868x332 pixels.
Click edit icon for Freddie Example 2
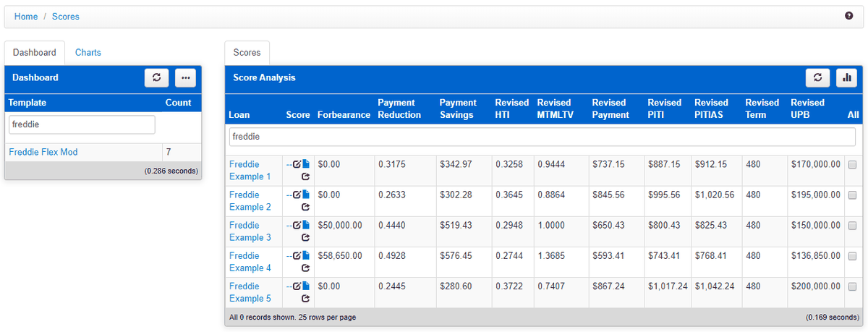pos(297,195)
